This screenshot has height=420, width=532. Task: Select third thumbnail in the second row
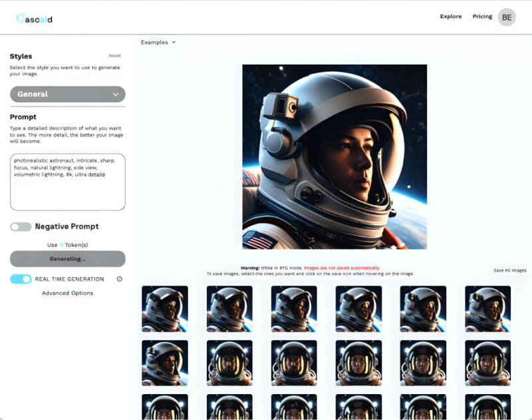tap(294, 363)
